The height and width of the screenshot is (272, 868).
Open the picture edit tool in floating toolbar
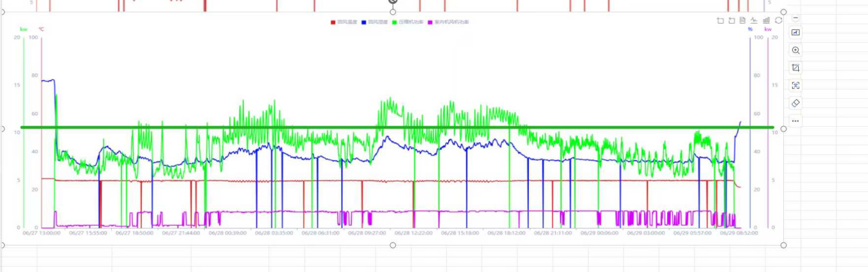(795, 33)
